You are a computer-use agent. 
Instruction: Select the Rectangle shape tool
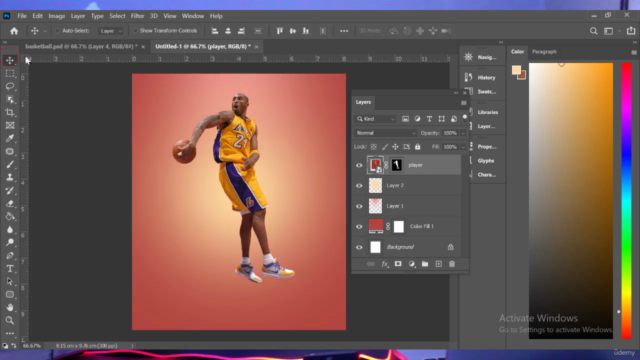tap(10, 295)
